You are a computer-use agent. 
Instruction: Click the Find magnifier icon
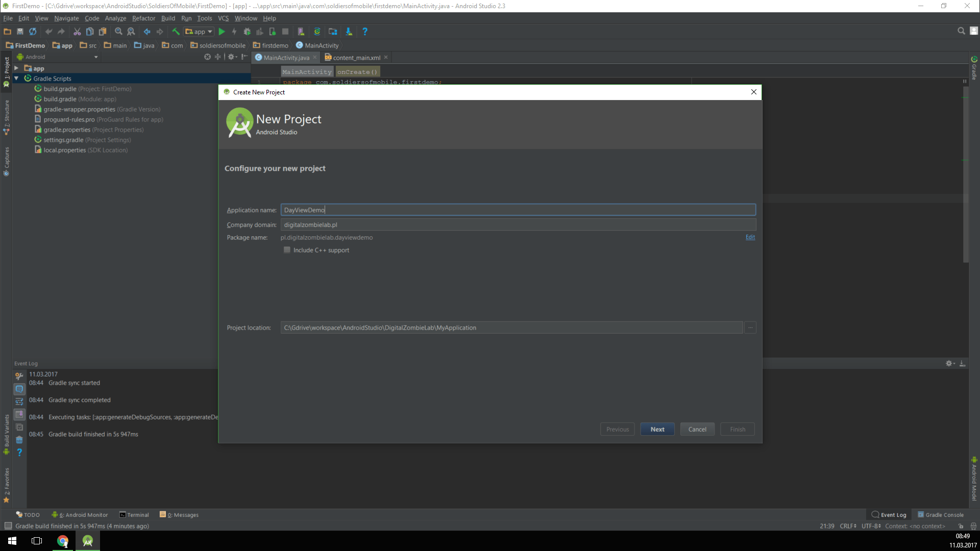[x=118, y=32]
